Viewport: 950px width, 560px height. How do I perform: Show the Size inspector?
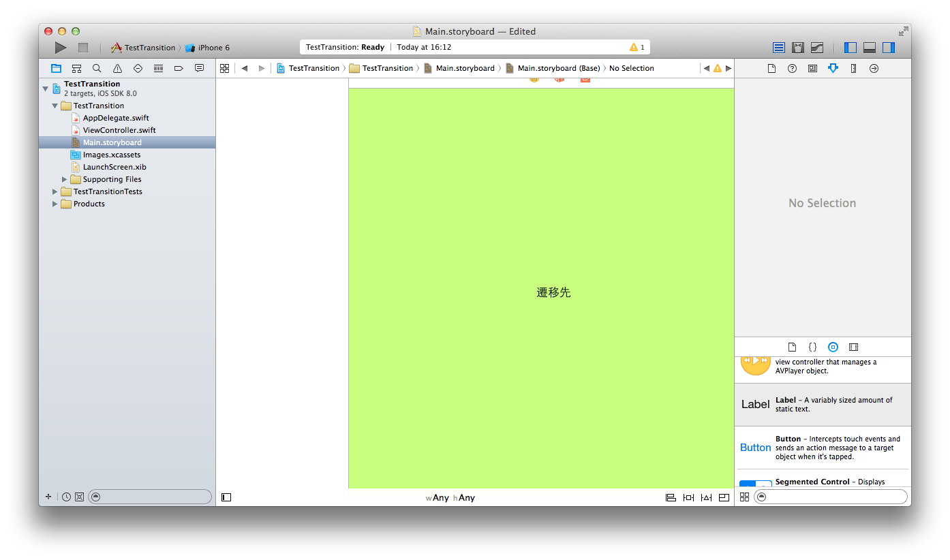point(853,68)
